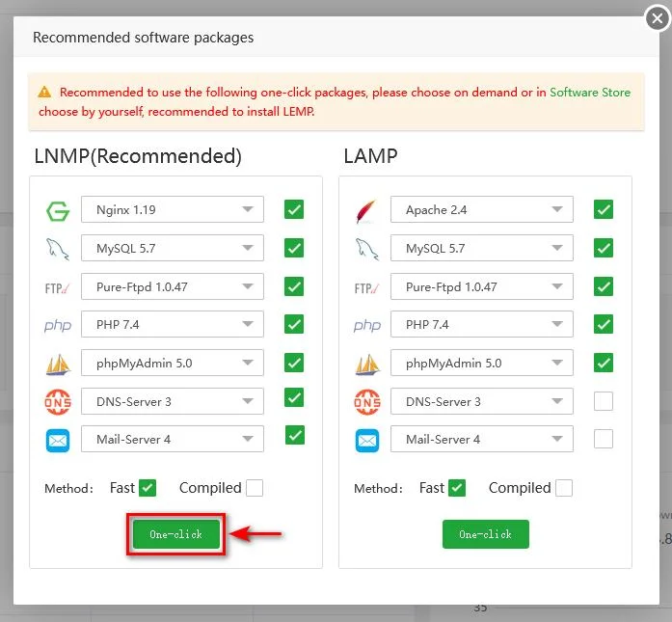Uncheck Nginx 1.19 checkbox in LNMP
The image size is (672, 622).
tap(294, 209)
